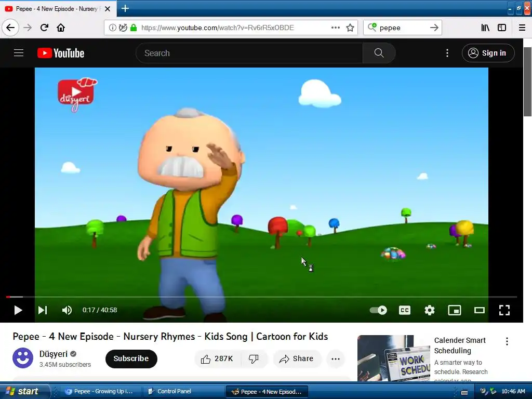Toggle theater mode
Screen dimensions: 532x399
pyautogui.click(x=479, y=310)
